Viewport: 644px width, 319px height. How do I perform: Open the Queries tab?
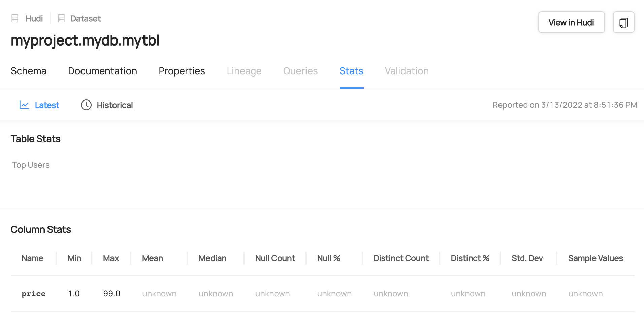300,71
